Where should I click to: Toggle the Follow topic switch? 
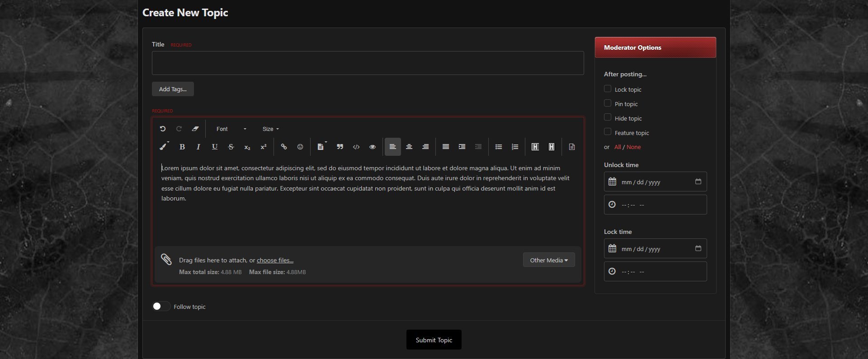point(161,307)
